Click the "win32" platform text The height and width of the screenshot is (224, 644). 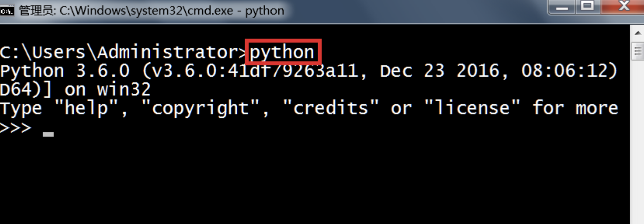click(124, 90)
